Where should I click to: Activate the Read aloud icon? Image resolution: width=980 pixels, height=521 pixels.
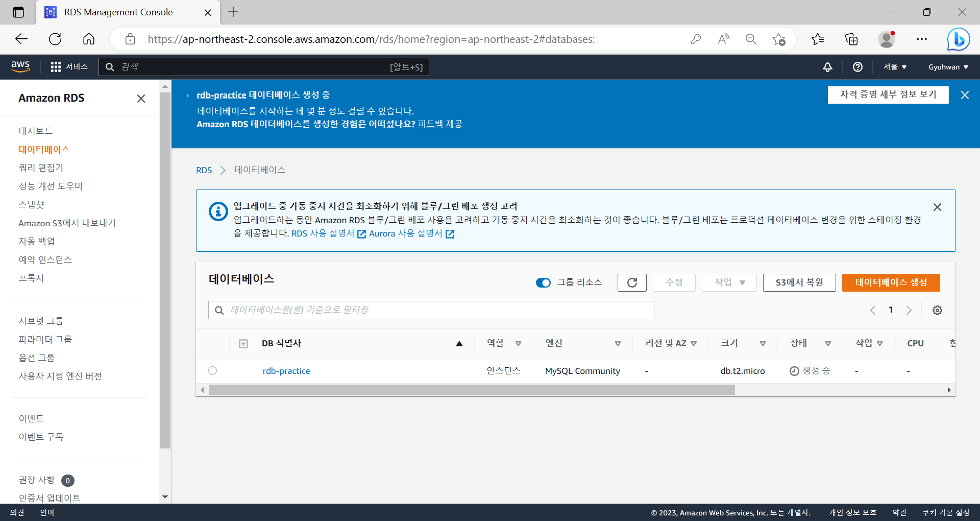(x=724, y=39)
